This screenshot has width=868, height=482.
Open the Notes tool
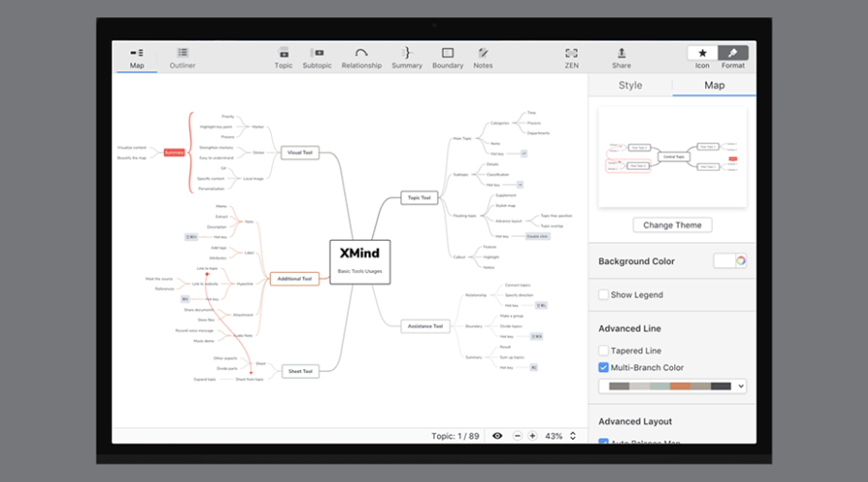pyautogui.click(x=483, y=58)
